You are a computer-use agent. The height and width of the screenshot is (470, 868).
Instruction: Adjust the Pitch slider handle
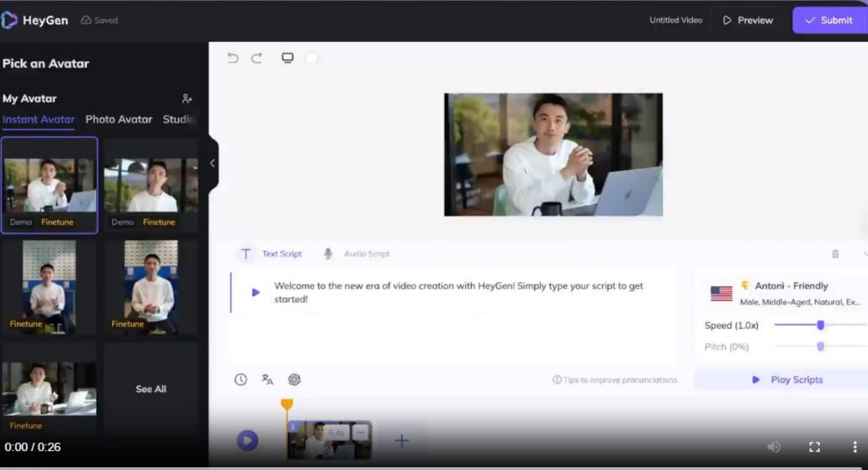click(820, 346)
